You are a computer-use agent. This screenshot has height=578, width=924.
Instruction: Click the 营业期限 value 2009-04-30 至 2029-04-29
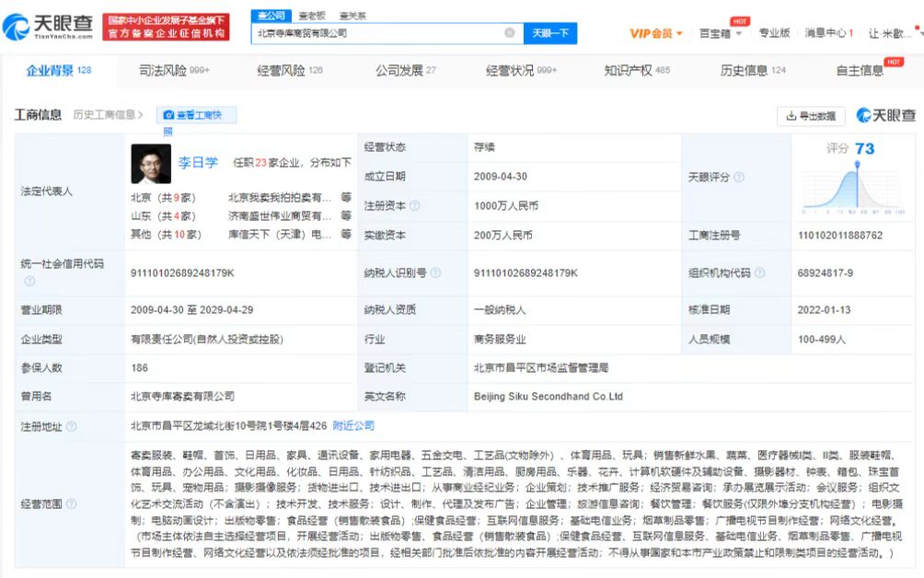(x=192, y=309)
